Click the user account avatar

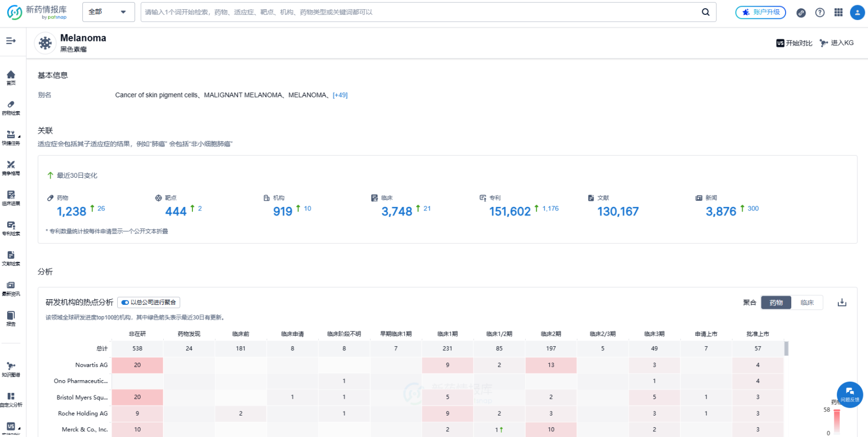point(857,12)
